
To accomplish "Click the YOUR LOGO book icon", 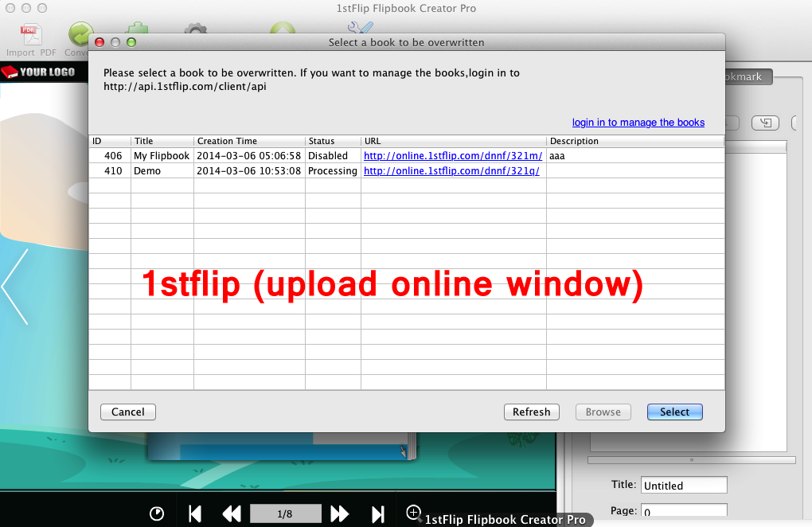I will 10,72.
